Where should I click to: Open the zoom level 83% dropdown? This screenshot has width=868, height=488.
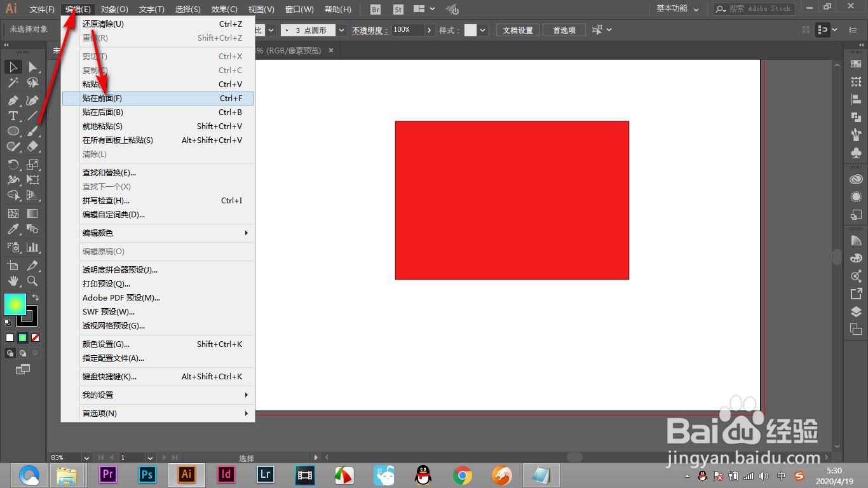pyautogui.click(x=86, y=457)
